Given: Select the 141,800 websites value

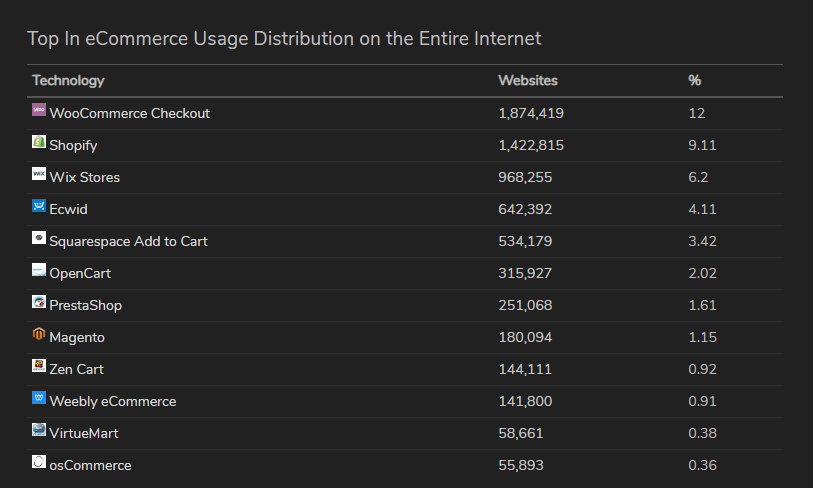Looking at the screenshot, I should 525,401.
